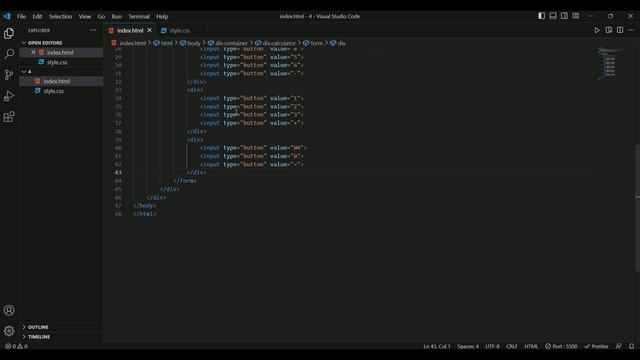Open the Extensions view

[x=9, y=117]
